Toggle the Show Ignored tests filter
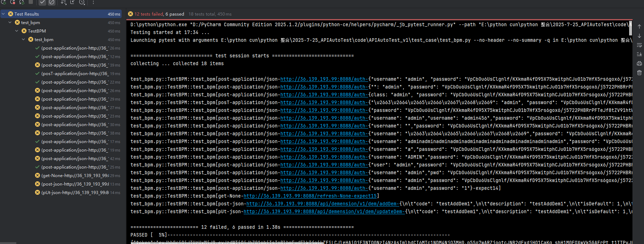 click(52, 2)
